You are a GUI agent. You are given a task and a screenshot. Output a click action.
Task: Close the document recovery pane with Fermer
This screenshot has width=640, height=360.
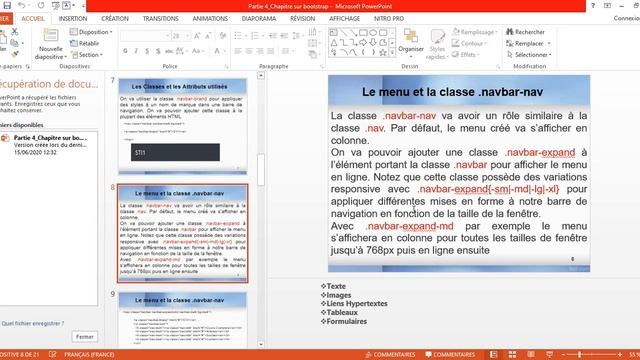coord(84,337)
